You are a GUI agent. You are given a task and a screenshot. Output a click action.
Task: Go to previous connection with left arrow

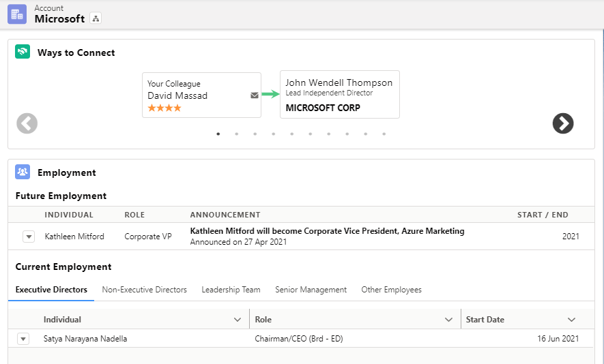point(27,123)
